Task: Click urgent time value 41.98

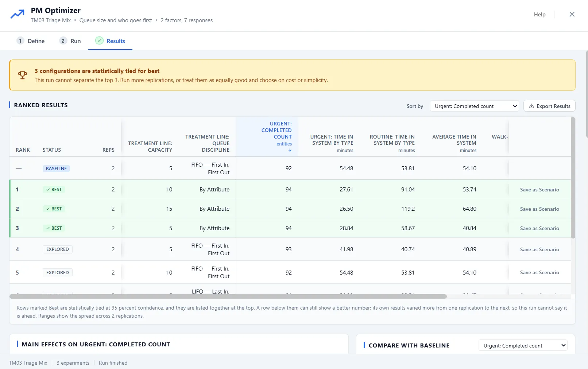Action: coord(346,249)
